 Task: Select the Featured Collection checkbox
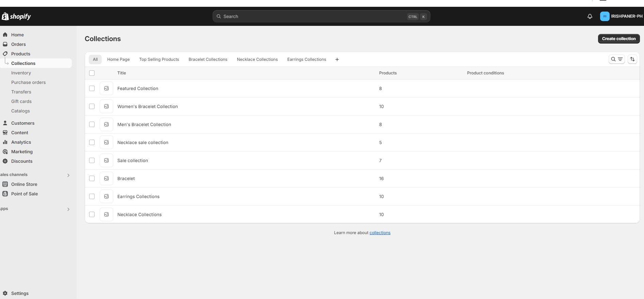coord(92,88)
